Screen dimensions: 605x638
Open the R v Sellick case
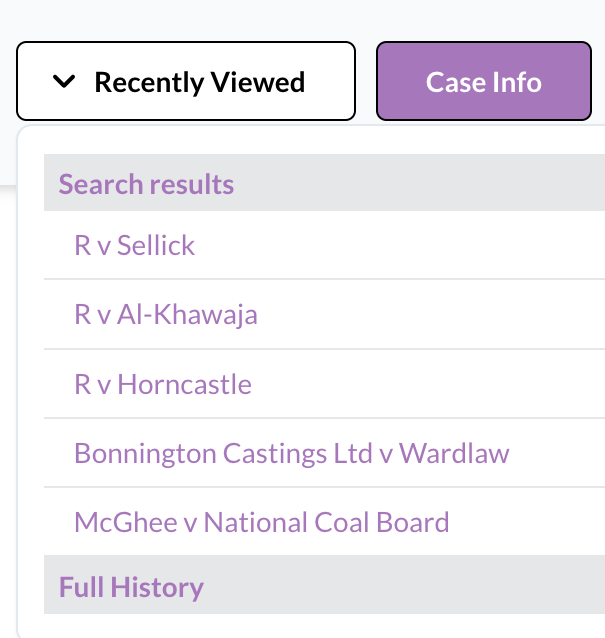click(135, 245)
